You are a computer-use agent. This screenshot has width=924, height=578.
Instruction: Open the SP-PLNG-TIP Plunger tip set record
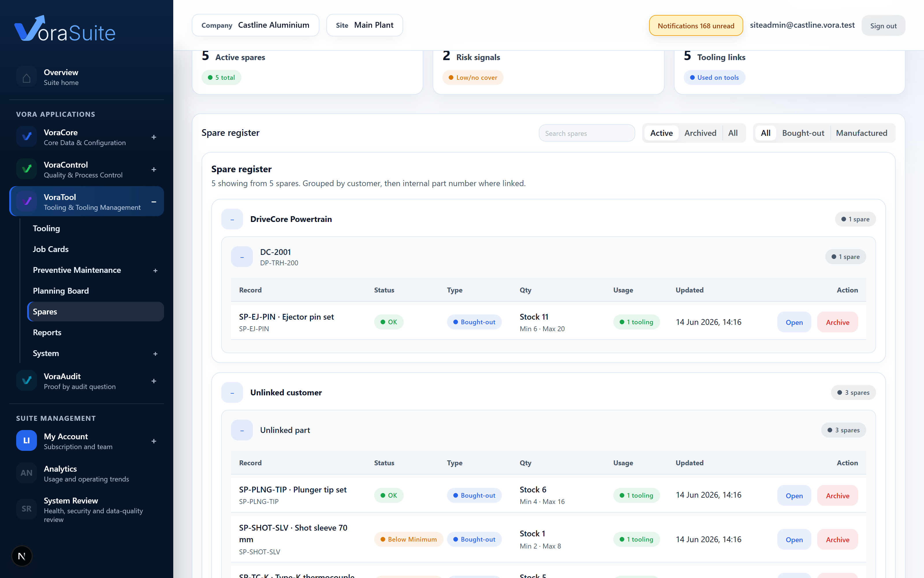[794, 496]
